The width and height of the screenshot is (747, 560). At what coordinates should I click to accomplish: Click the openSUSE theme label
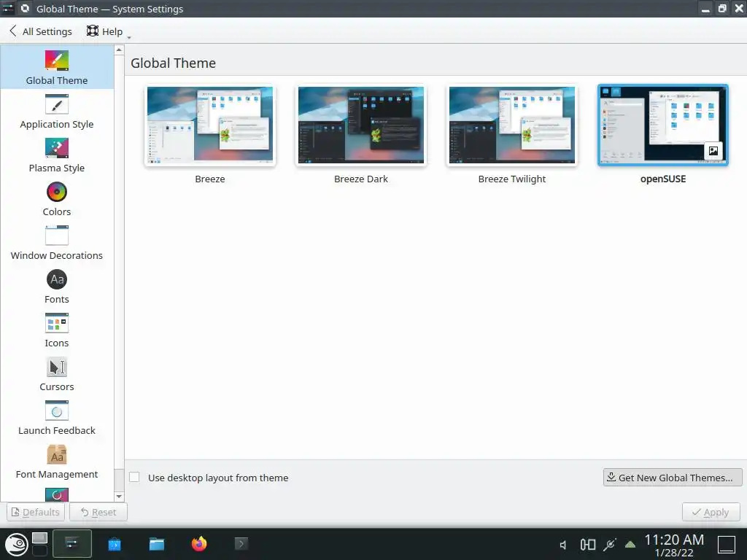click(x=663, y=179)
